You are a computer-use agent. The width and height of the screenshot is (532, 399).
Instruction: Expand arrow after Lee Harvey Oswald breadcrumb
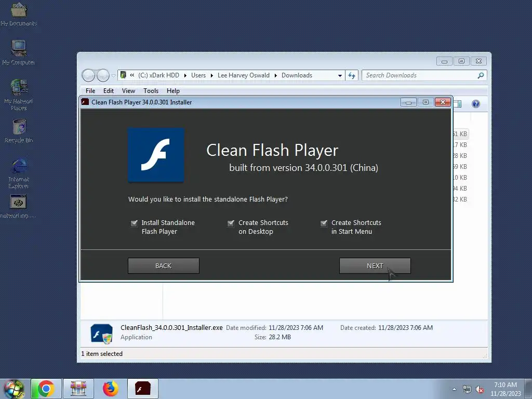(275, 76)
